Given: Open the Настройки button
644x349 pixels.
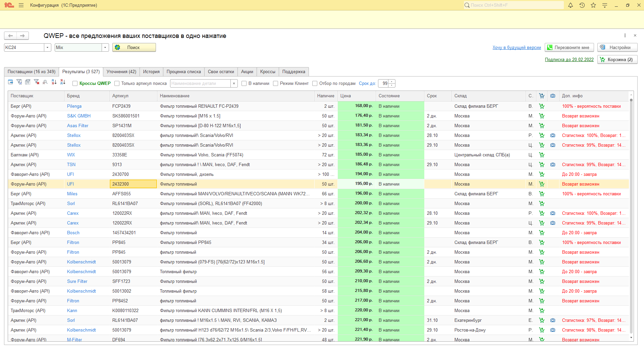Looking at the screenshot, I should pyautogui.click(x=618, y=47).
